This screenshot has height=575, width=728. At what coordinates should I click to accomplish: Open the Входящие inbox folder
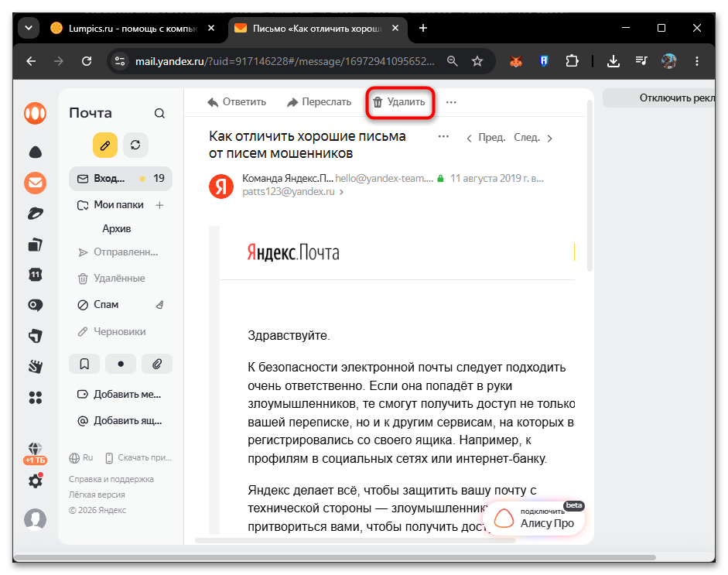121,179
